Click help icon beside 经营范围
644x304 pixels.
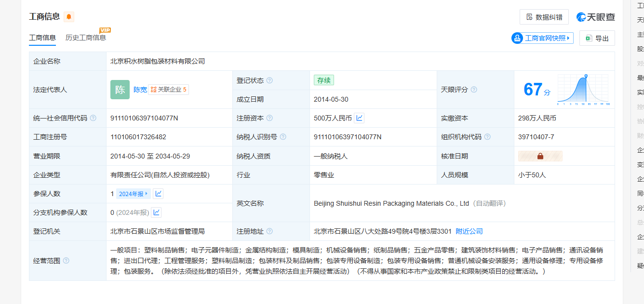(66, 261)
